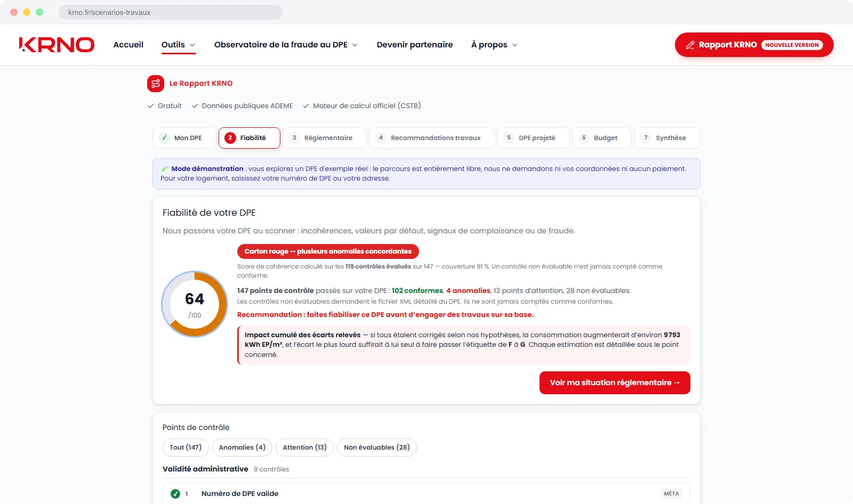Click the yellow minimize window button
The image size is (853, 504).
tap(27, 12)
